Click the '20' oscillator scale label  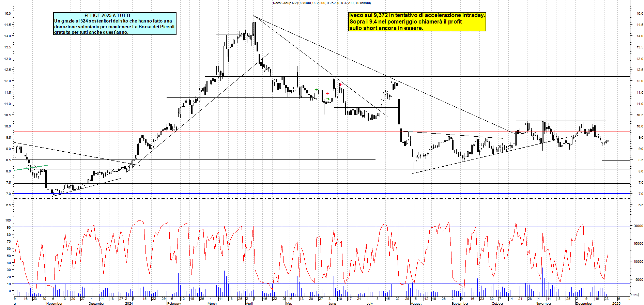point(9,277)
